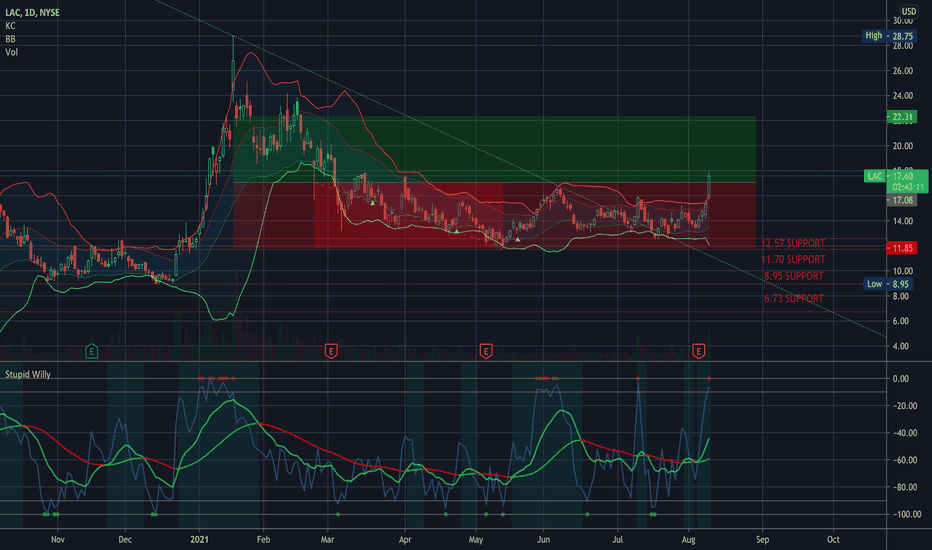This screenshot has width=932, height=550.
Task: Click the green earnings E marker before December
Action: pyautogui.click(x=92, y=351)
